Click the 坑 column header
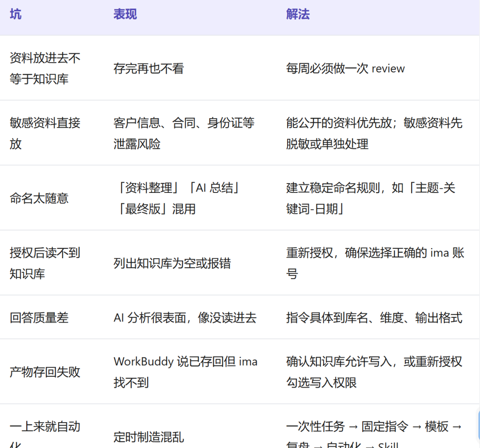The height and width of the screenshot is (448, 480). point(16,14)
